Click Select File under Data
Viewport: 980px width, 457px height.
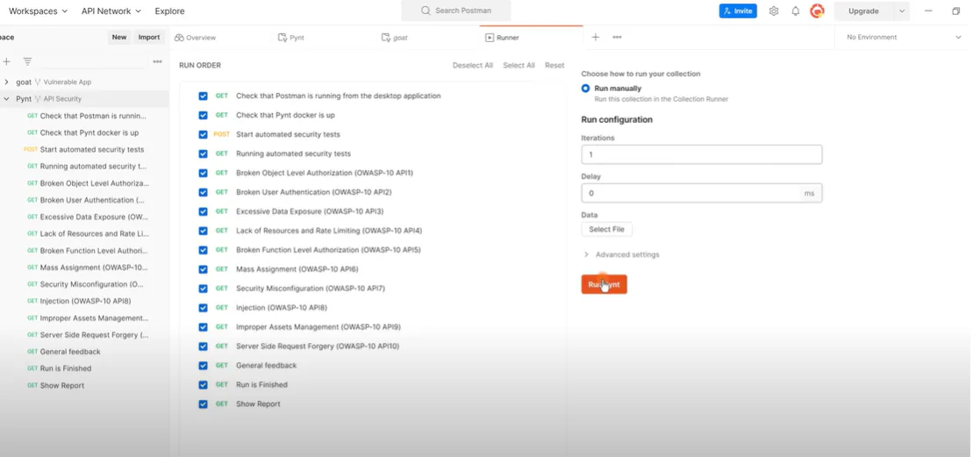point(606,230)
